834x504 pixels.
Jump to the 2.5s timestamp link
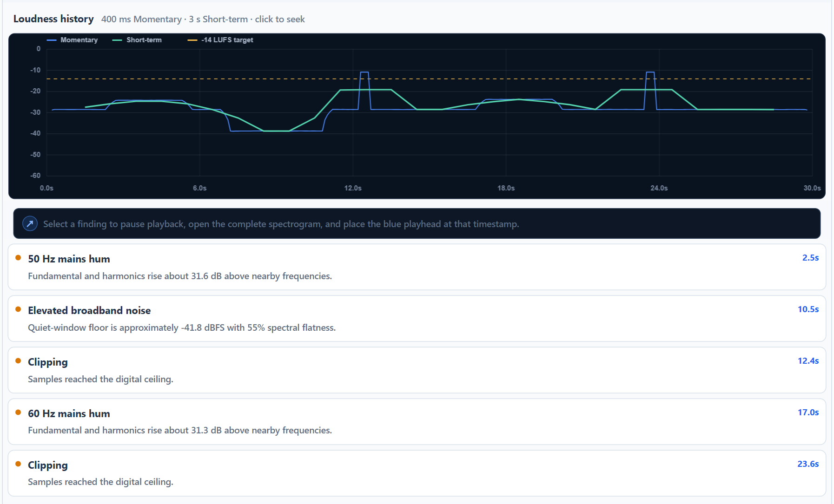(810, 258)
